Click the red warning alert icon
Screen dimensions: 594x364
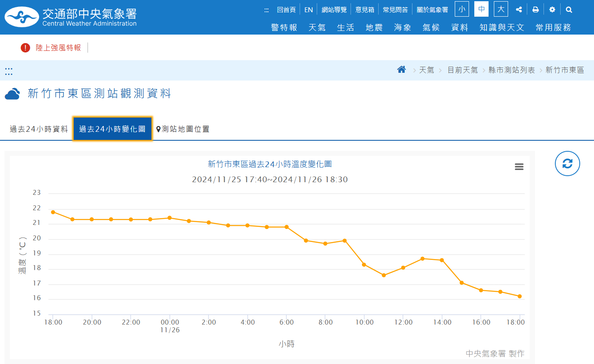[25, 48]
